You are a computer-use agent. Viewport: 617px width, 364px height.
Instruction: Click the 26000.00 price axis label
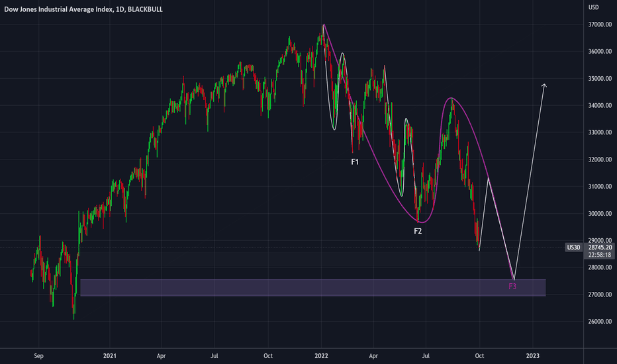click(600, 321)
